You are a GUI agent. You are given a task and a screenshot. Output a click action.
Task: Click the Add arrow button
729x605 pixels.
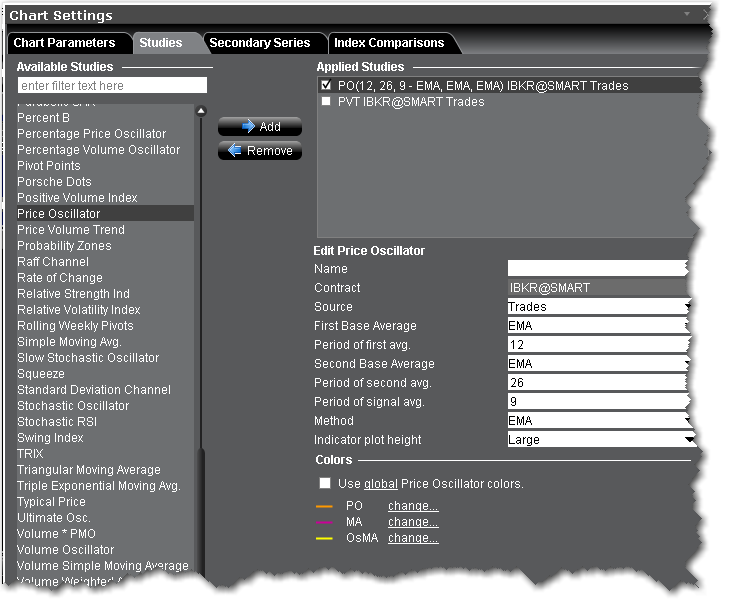click(x=259, y=127)
